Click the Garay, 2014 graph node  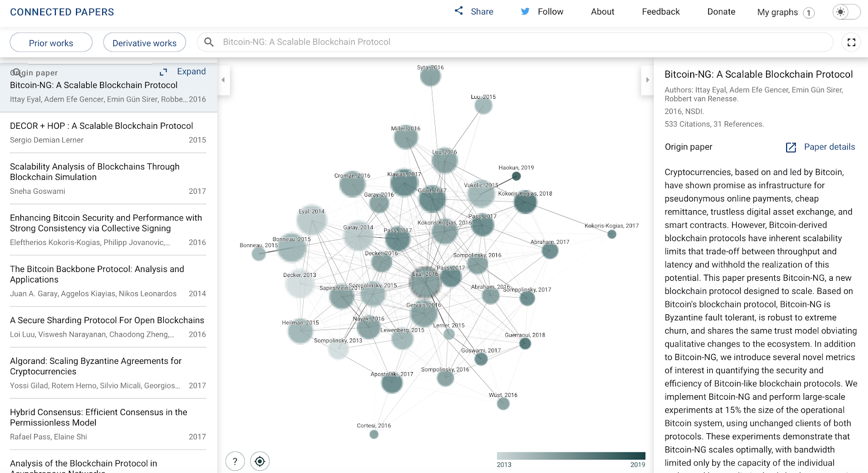point(359,235)
